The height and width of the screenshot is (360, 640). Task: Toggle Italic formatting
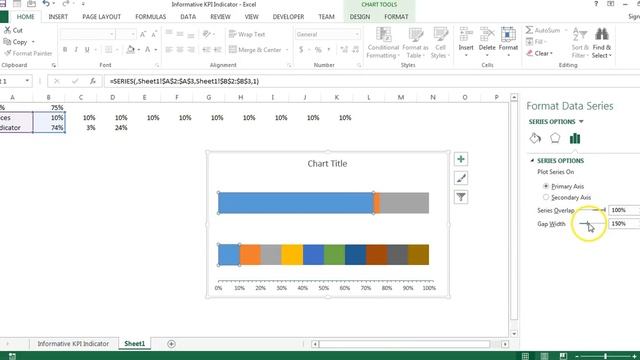pos(76,50)
